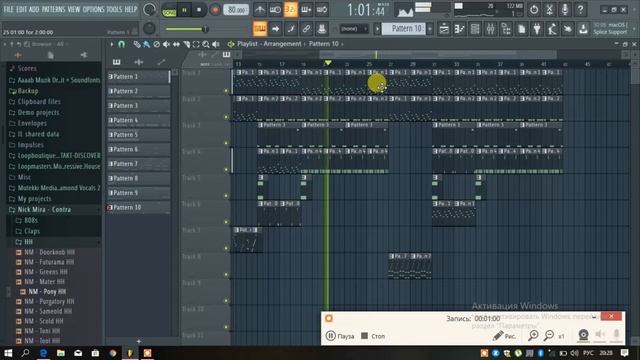The image size is (640, 360).
Task: Select the Slice tool in Playlist toolbar
Action: (x=186, y=44)
